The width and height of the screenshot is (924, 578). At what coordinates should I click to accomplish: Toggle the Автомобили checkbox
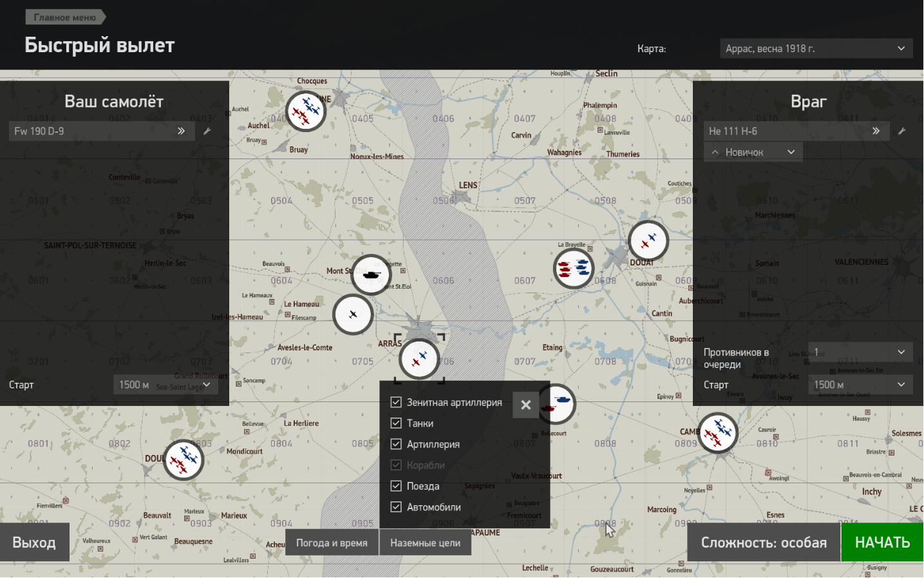[x=396, y=507]
